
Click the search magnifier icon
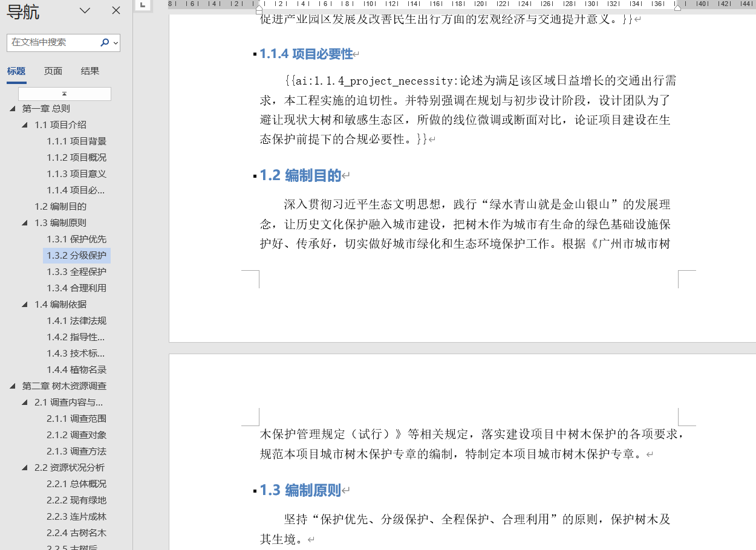point(105,42)
